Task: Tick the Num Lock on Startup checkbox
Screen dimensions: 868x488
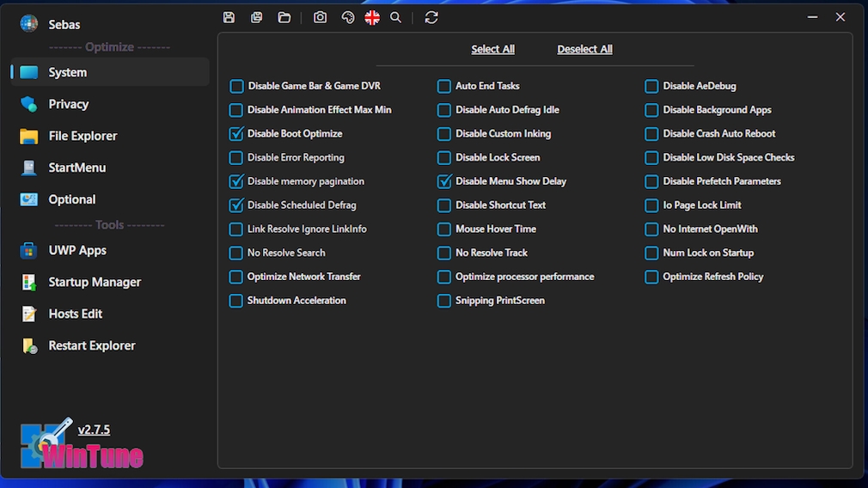Action: 652,253
